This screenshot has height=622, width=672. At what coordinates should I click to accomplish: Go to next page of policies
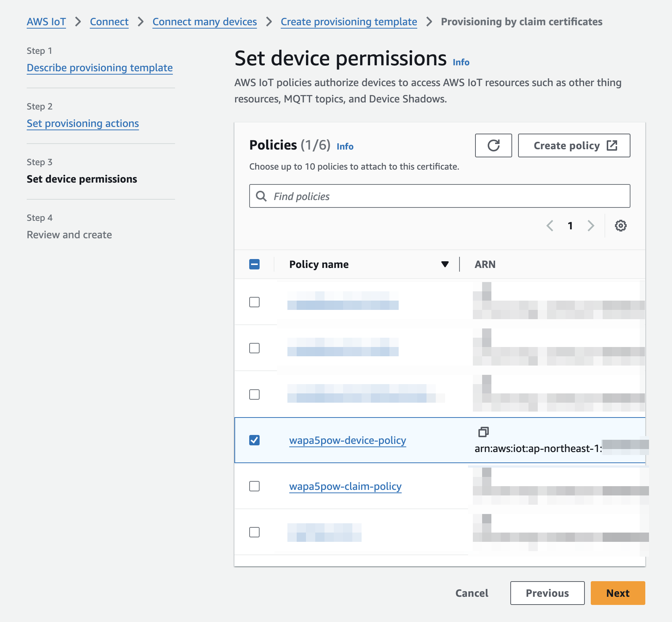591,226
